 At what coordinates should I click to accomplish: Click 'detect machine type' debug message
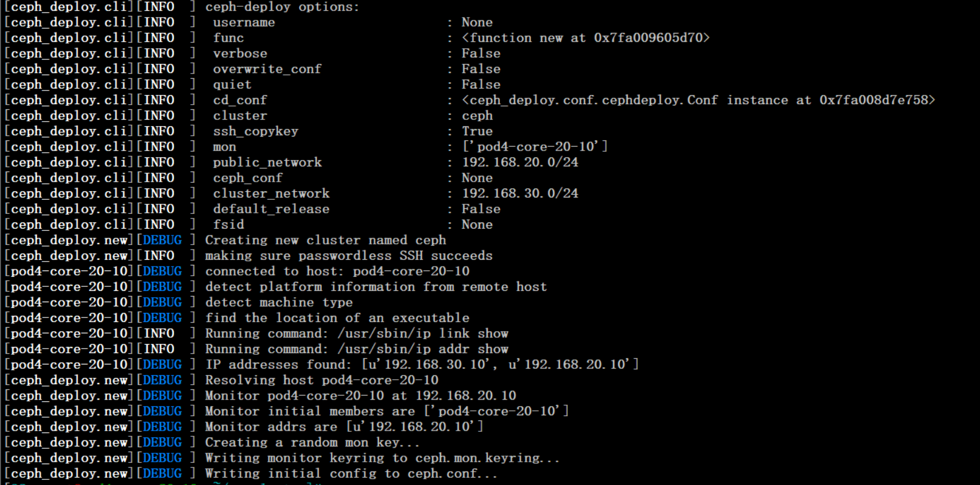279,303
